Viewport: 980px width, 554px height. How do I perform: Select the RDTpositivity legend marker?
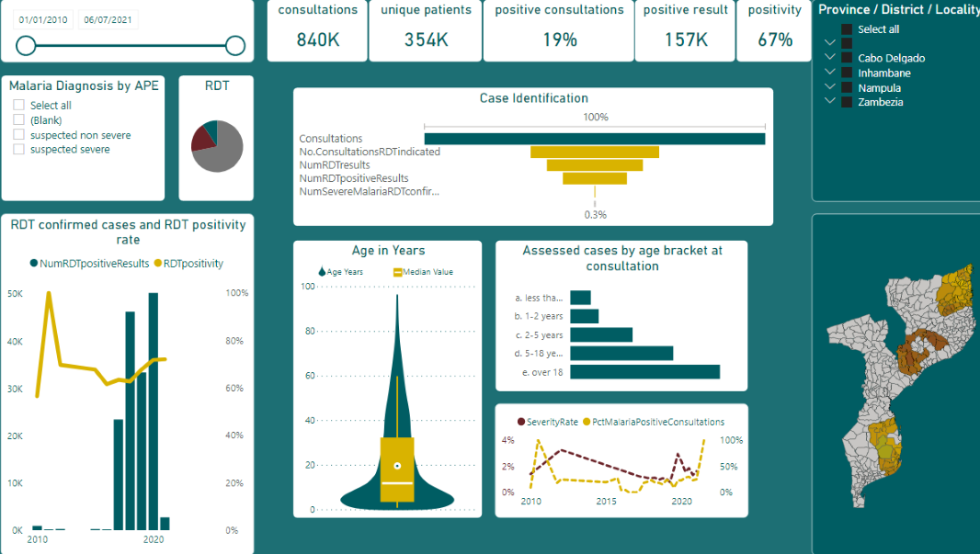coord(158,263)
